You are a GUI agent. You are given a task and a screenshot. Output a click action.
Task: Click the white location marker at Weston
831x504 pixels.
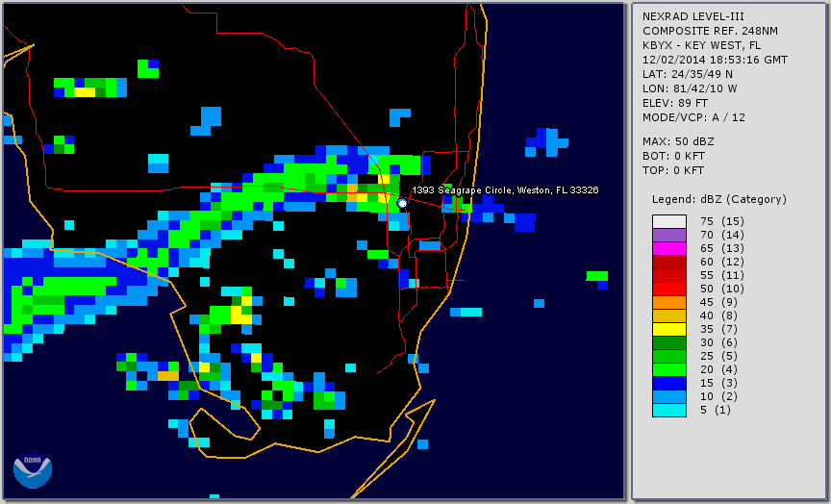[x=402, y=203]
